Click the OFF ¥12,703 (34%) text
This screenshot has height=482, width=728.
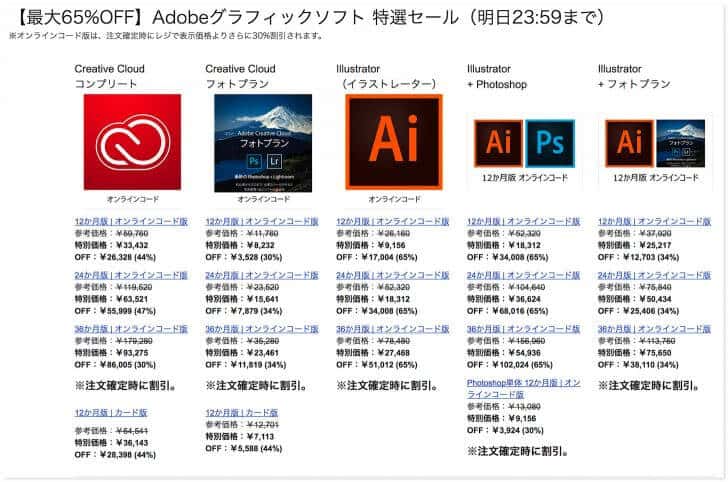click(639, 257)
